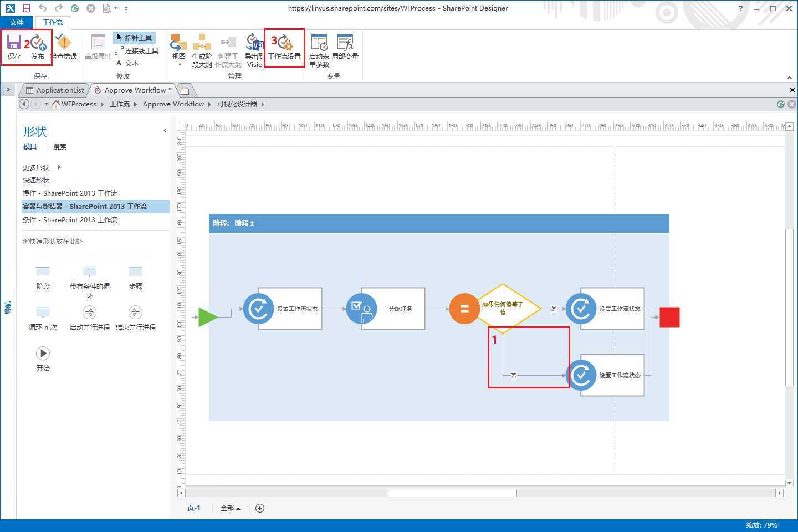This screenshot has height=532, width=798.
Task: Switch to the Workflow (工作流) ribbon tab
Action: [53, 22]
